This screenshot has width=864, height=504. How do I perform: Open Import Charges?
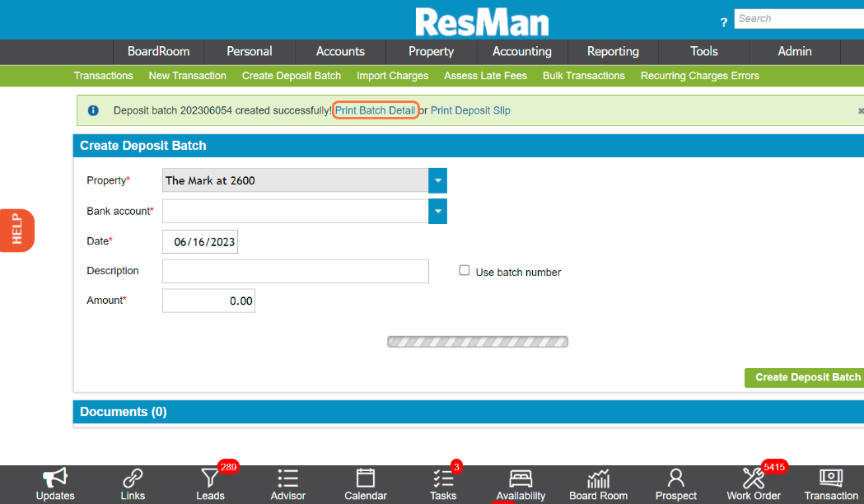point(392,76)
